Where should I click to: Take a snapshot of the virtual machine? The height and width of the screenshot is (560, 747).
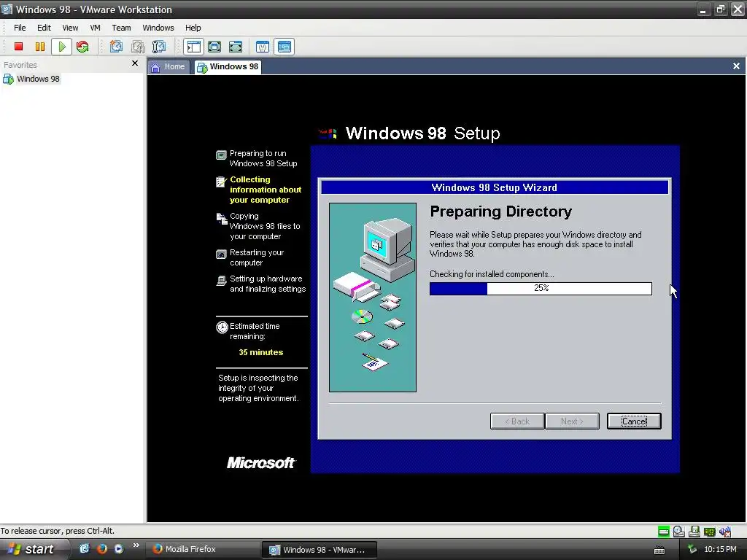coord(116,47)
